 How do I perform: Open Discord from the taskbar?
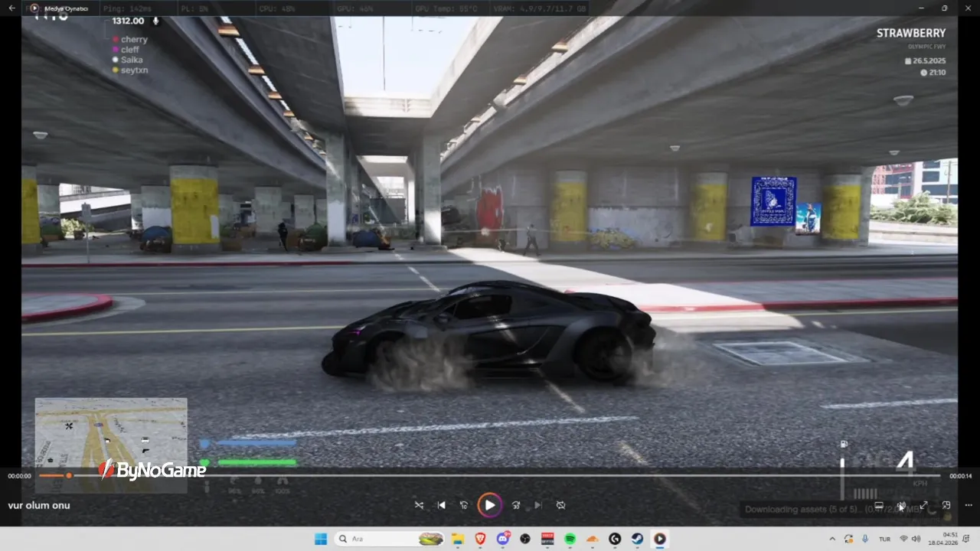pyautogui.click(x=502, y=539)
